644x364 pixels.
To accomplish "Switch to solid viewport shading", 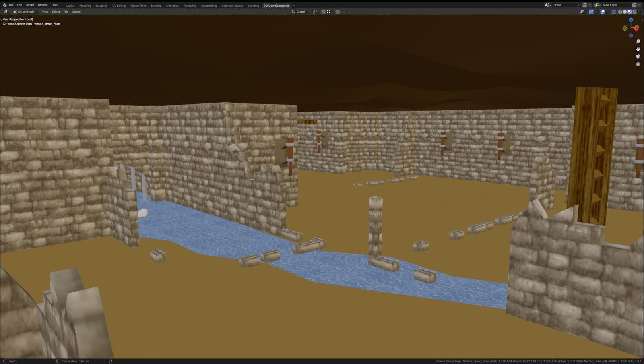I will (625, 12).
